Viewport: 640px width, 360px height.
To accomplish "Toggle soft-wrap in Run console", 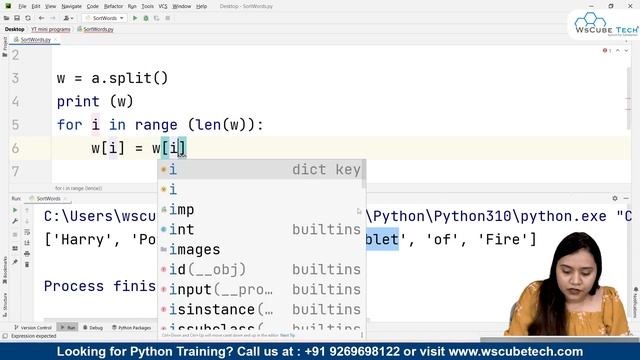I will [27, 232].
